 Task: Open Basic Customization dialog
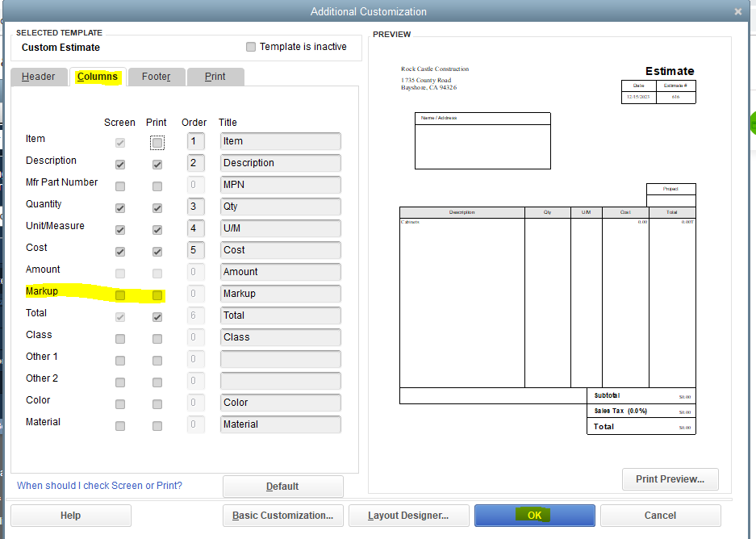[x=283, y=516]
